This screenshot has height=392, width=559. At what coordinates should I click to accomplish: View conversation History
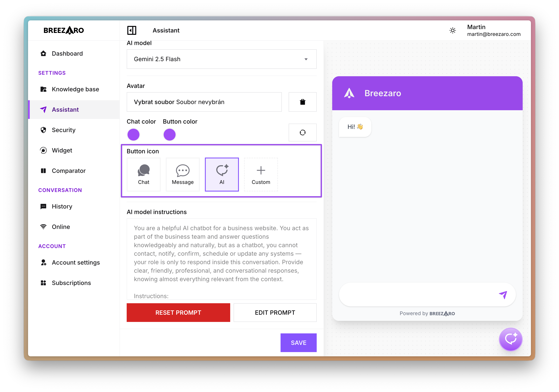click(62, 206)
